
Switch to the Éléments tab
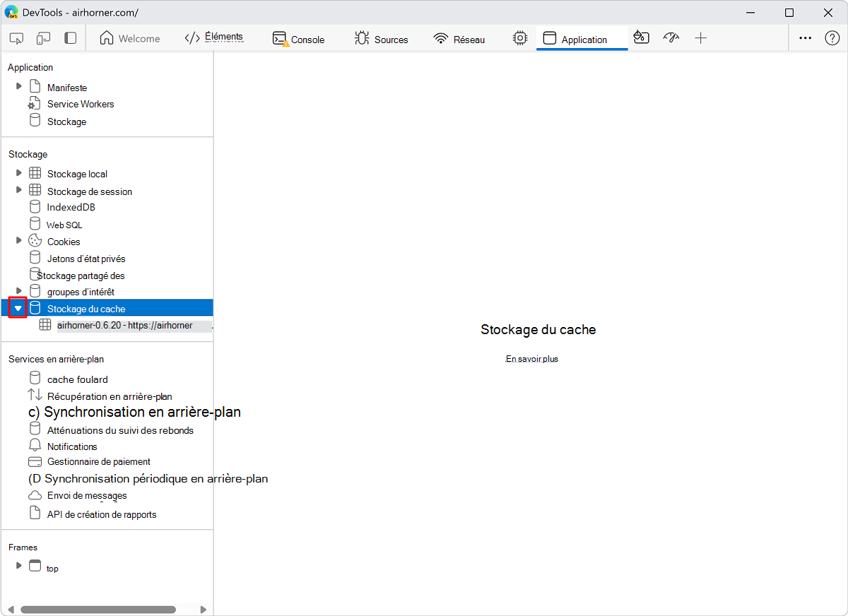pyautogui.click(x=214, y=38)
